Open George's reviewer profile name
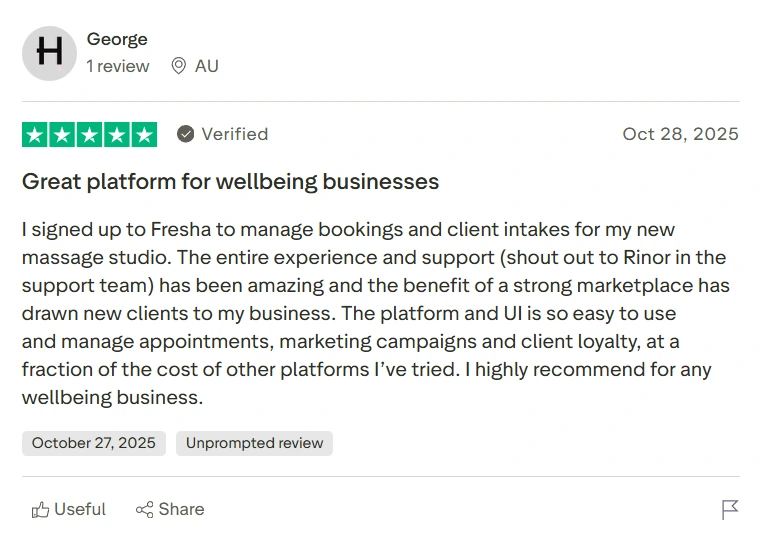Viewport: 762px width, 536px height. point(117,39)
